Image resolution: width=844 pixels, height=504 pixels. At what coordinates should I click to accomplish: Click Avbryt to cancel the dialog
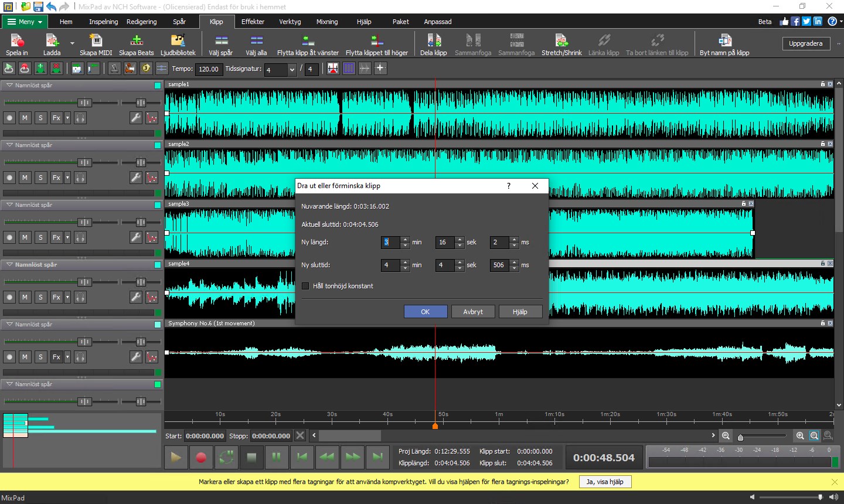pyautogui.click(x=473, y=312)
